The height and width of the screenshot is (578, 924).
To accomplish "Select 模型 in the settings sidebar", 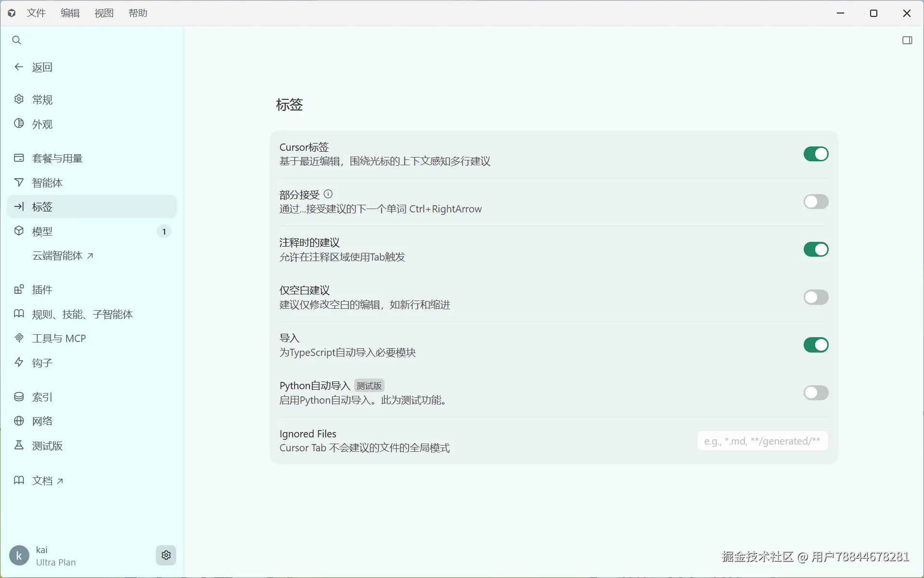I will pos(42,231).
